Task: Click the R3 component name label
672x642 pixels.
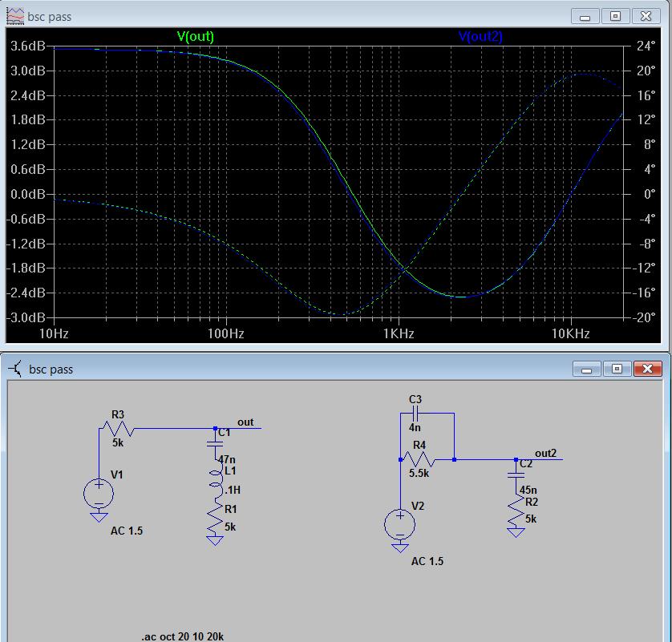Action: 118,414
